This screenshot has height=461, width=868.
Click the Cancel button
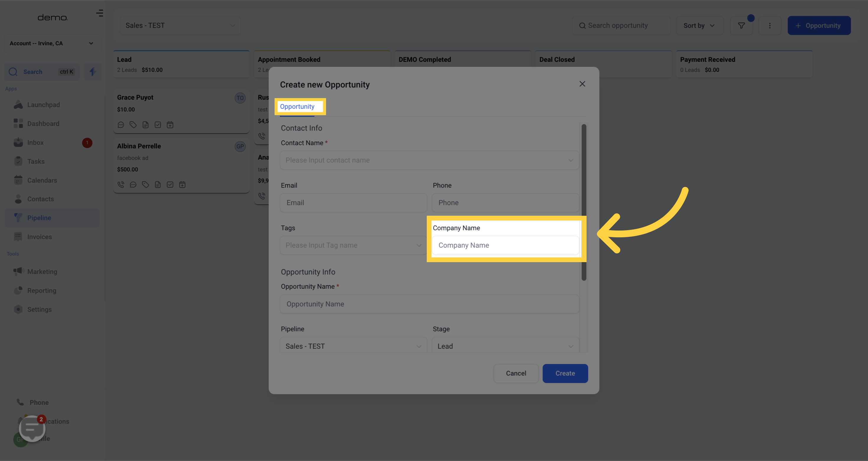(x=516, y=373)
